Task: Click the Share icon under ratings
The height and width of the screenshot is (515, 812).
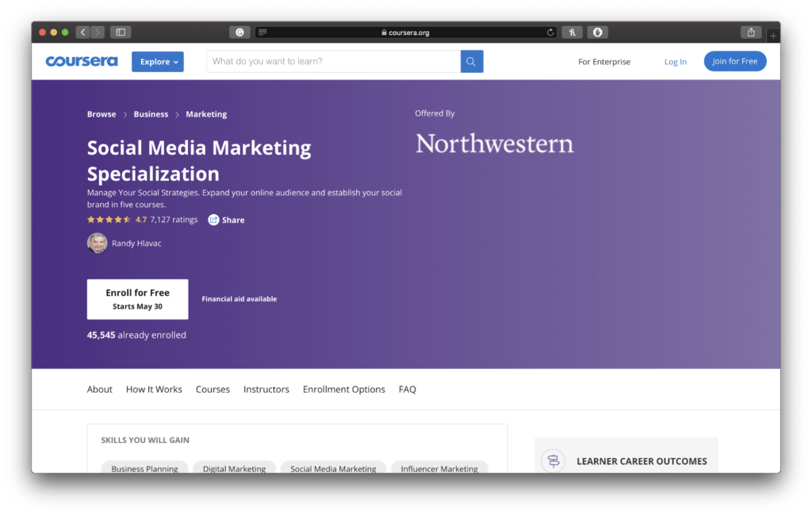Action: click(x=213, y=220)
